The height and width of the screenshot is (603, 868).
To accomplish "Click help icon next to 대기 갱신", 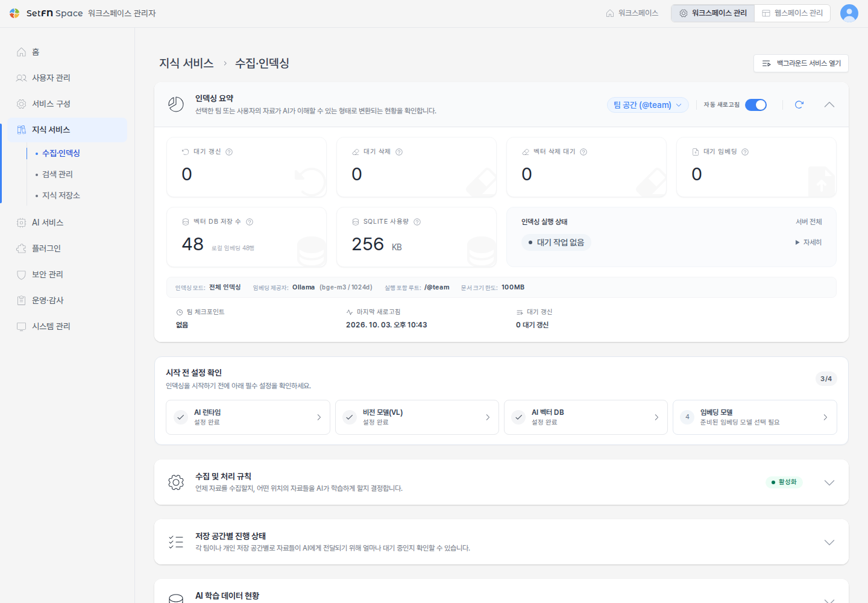I will 229,152.
